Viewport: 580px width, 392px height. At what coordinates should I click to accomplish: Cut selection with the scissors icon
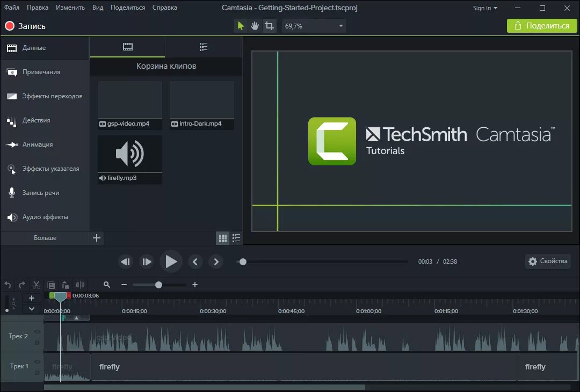37,285
